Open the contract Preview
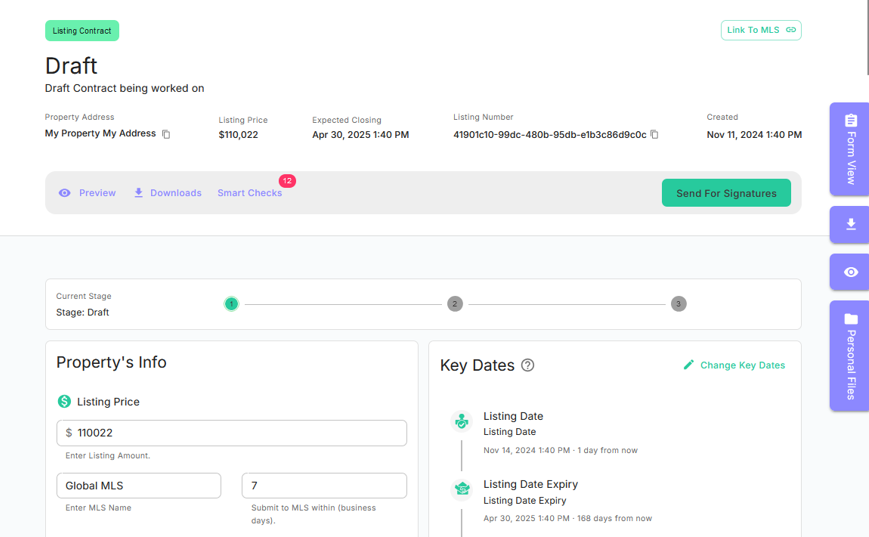 87,193
